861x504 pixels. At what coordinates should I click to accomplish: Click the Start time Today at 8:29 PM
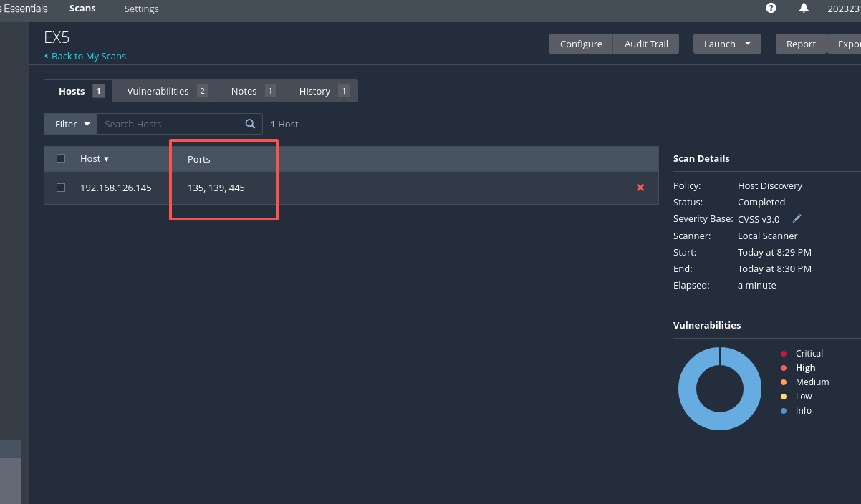pyautogui.click(x=774, y=252)
